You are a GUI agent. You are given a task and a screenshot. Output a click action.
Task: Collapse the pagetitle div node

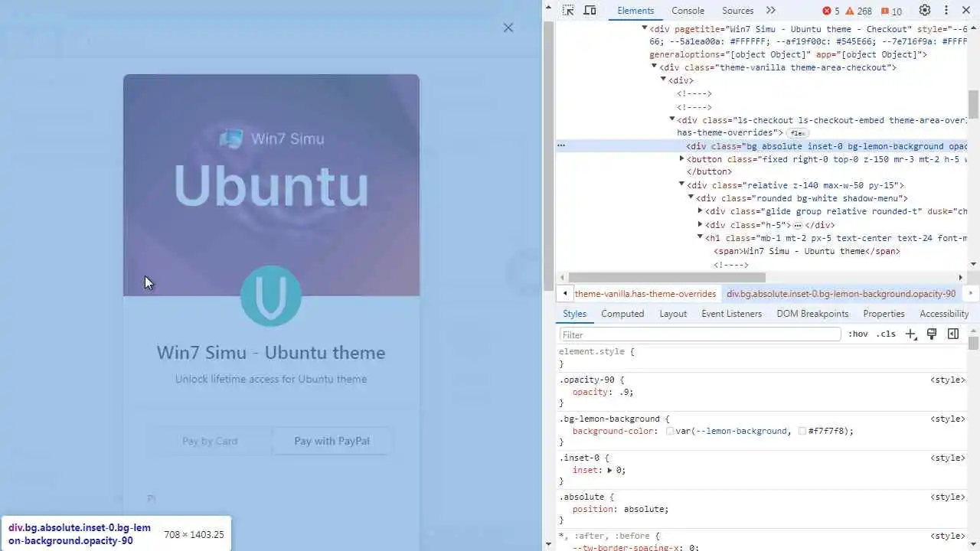[x=645, y=28]
